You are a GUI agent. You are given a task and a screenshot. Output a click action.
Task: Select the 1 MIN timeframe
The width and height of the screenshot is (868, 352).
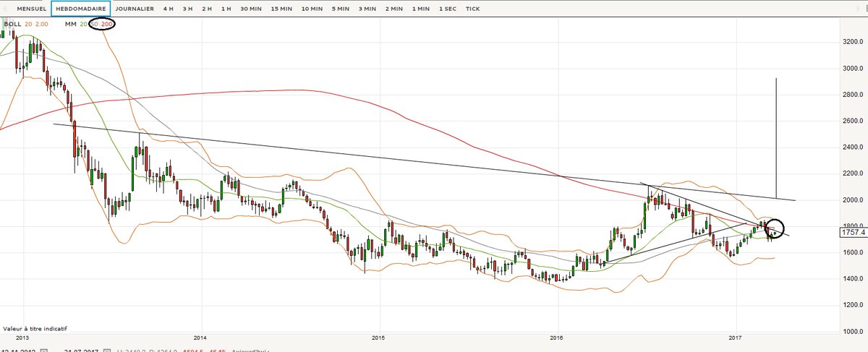click(x=420, y=9)
